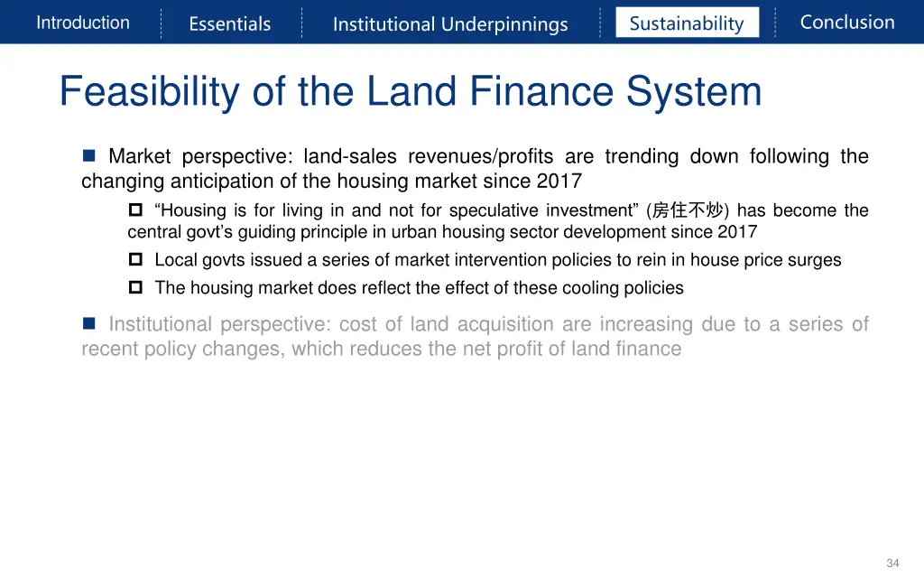Click the faded square bullet beside Institutional perspective
Screen dimensions: 924x578
(x=89, y=323)
